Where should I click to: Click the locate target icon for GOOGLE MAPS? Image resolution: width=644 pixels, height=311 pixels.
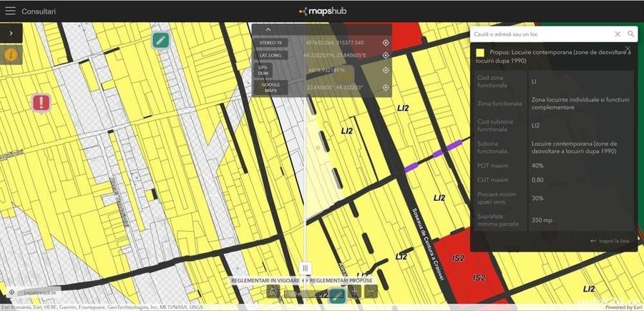(x=385, y=87)
